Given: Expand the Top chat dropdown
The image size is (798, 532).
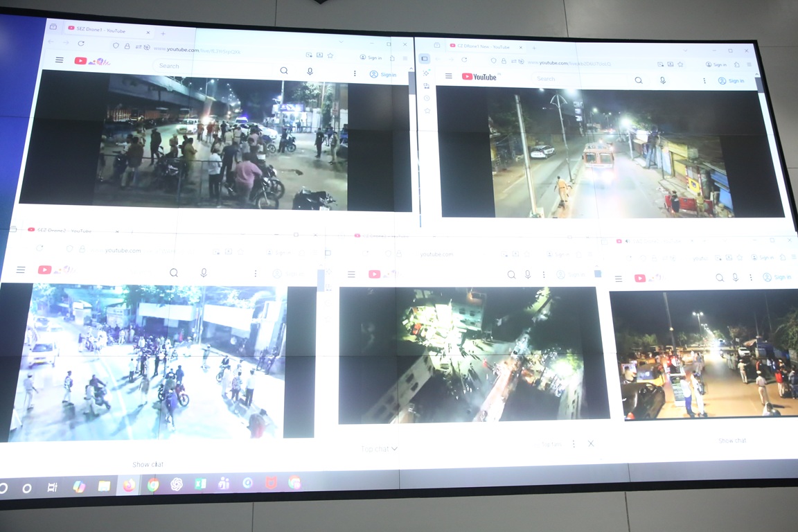Looking at the screenshot, I should [380, 449].
